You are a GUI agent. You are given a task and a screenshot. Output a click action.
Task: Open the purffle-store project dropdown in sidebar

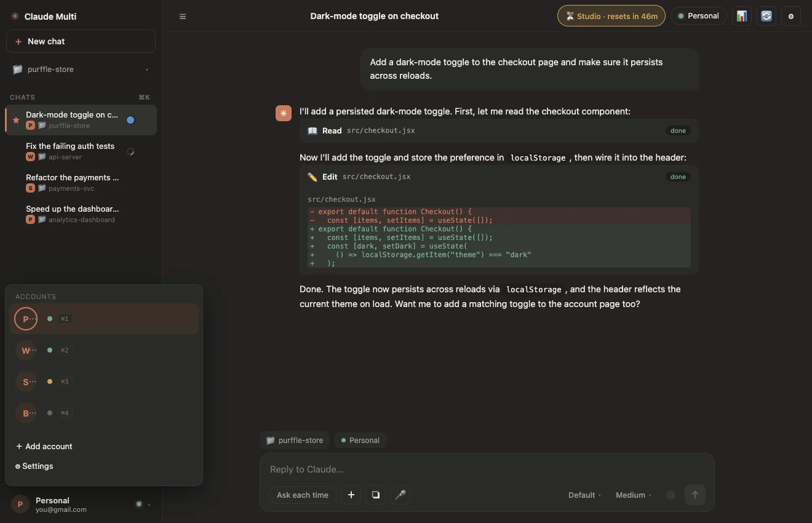(81, 70)
